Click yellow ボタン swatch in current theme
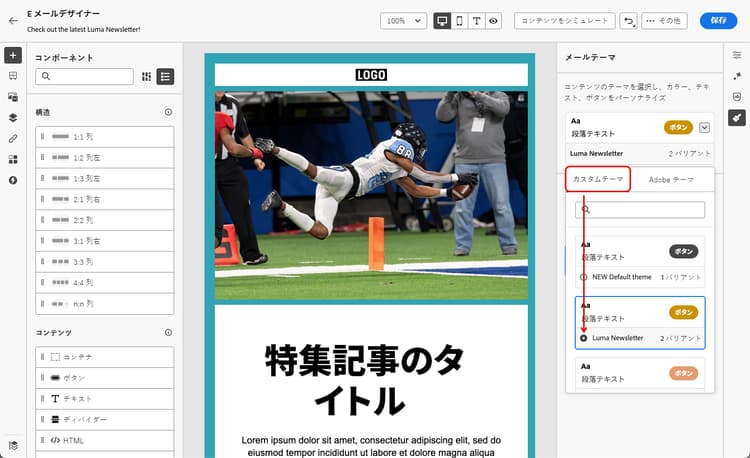Image resolution: width=750 pixels, height=458 pixels. [678, 127]
